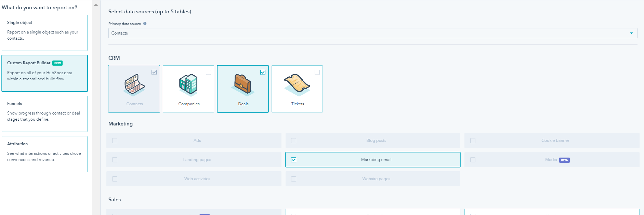Click the Deals card label
This screenshot has height=215, width=644.
(x=243, y=104)
